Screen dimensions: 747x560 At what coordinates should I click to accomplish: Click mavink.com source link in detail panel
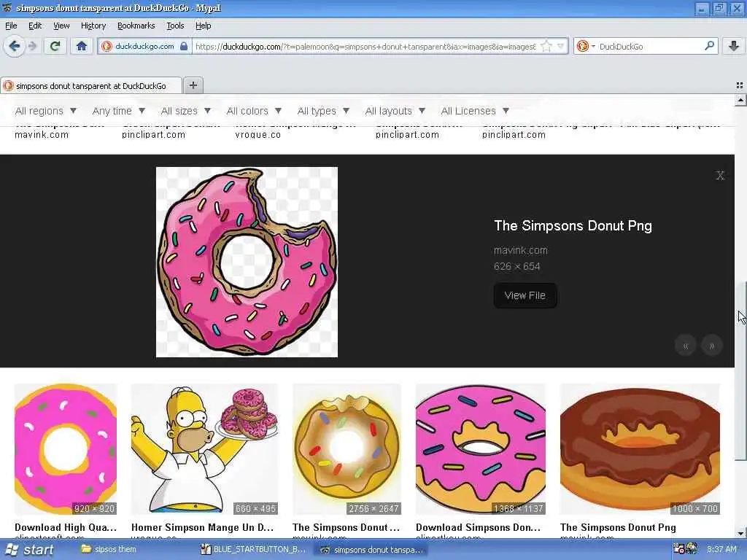(521, 251)
